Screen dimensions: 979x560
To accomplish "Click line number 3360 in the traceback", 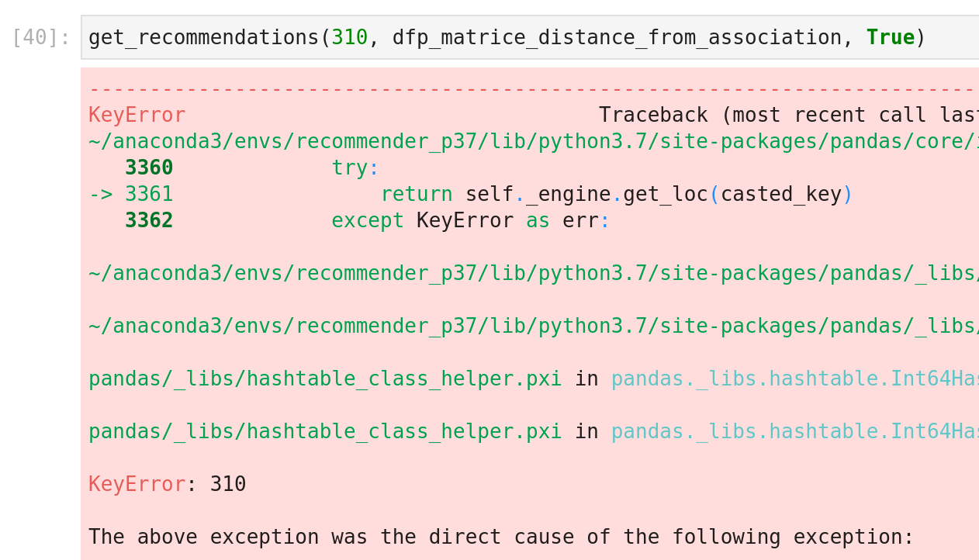I will tap(149, 168).
